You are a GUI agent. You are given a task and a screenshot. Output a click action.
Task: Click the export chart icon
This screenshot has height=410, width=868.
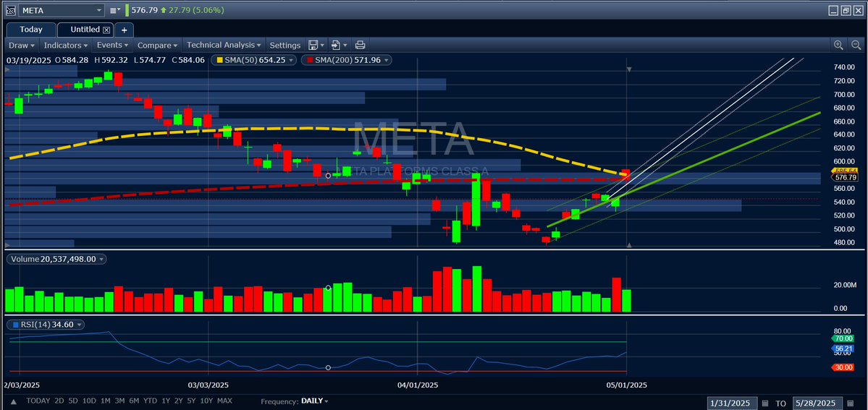tap(335, 46)
